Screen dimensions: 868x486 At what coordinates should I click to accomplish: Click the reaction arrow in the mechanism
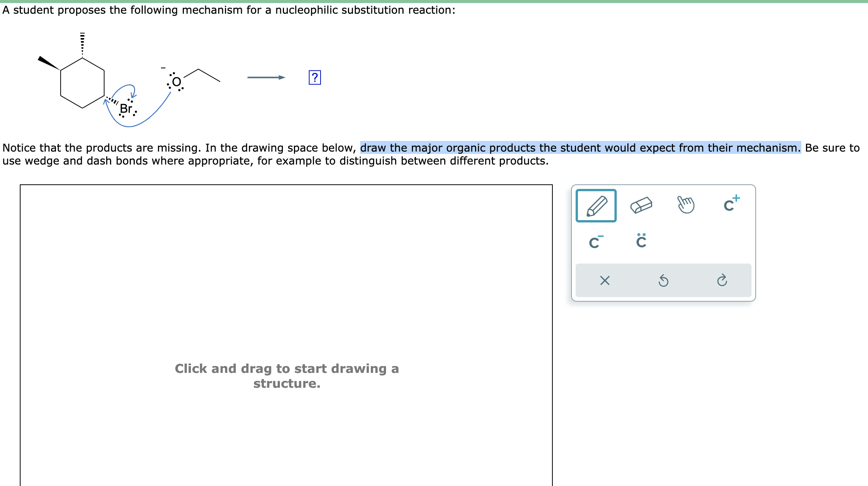266,77
